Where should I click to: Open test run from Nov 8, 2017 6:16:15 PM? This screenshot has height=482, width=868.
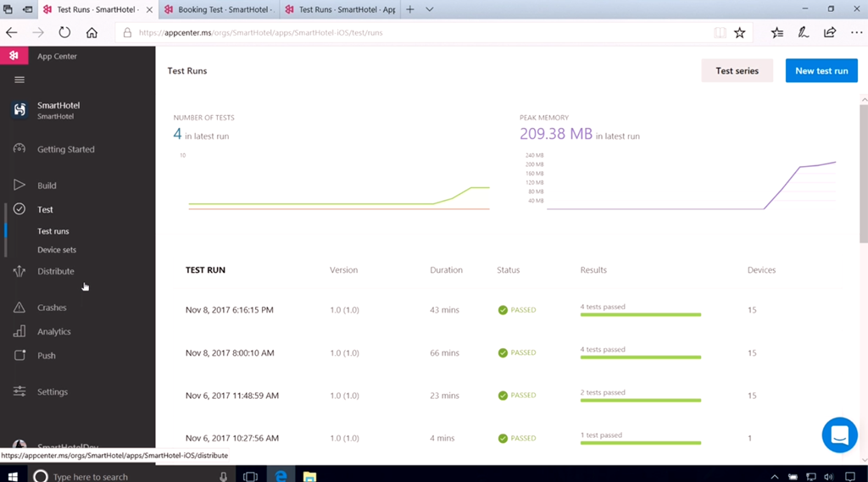point(230,310)
